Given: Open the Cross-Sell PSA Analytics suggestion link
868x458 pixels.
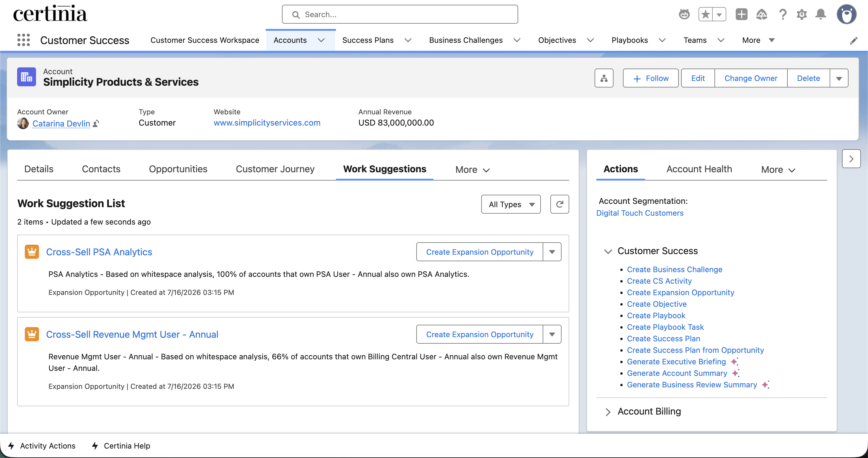Looking at the screenshot, I should click(x=99, y=252).
